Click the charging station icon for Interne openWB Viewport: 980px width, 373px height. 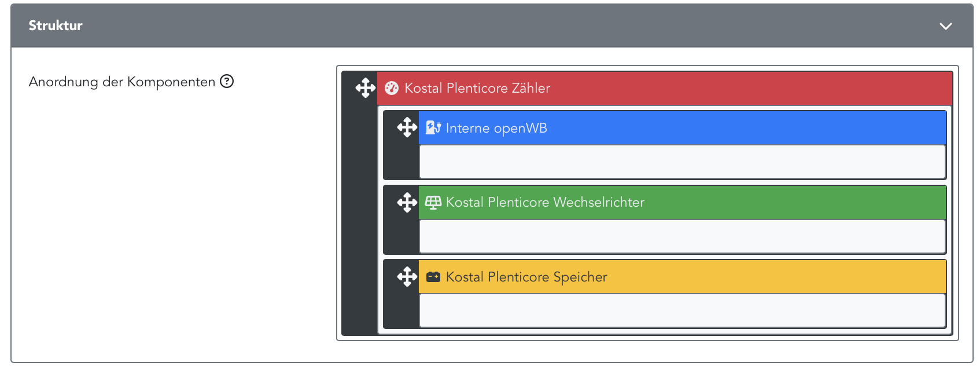[x=433, y=127]
